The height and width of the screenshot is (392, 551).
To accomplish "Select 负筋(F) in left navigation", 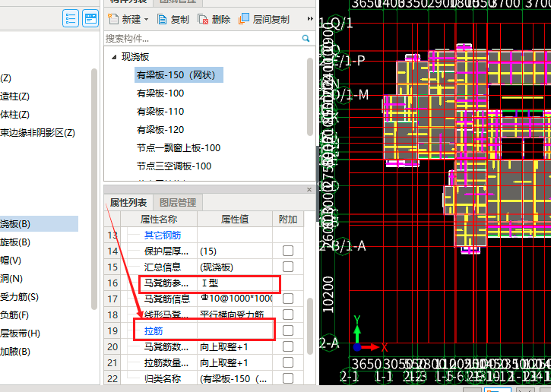I will pyautogui.click(x=14, y=315).
